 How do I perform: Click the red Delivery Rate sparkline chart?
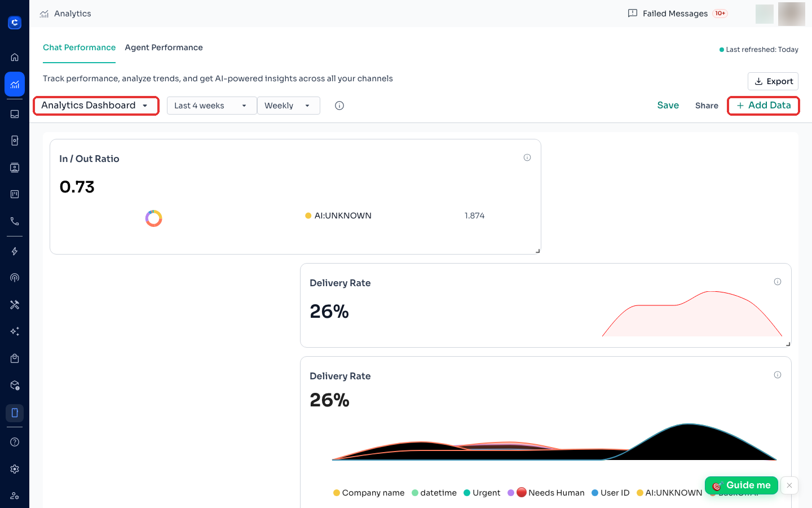(x=692, y=314)
